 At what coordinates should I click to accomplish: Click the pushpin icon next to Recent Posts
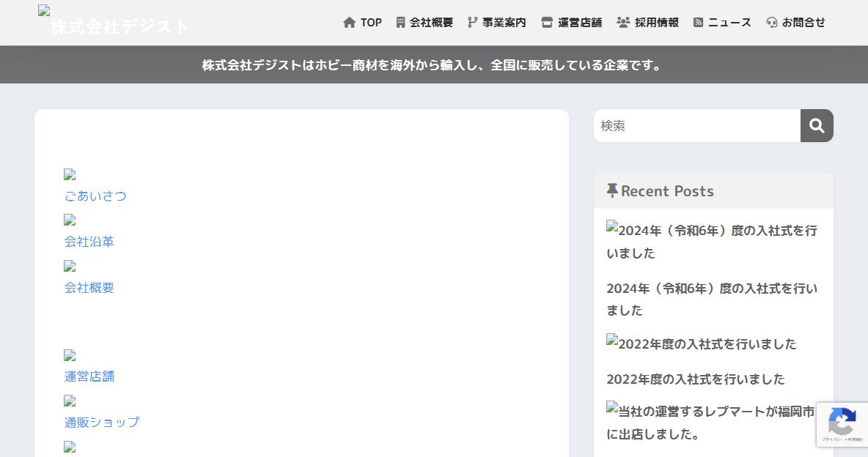(611, 191)
